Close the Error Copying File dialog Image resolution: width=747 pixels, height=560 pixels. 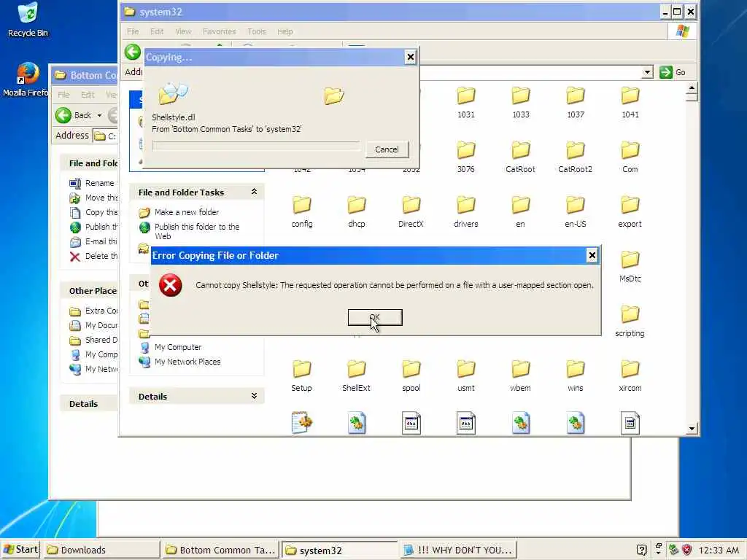click(592, 255)
